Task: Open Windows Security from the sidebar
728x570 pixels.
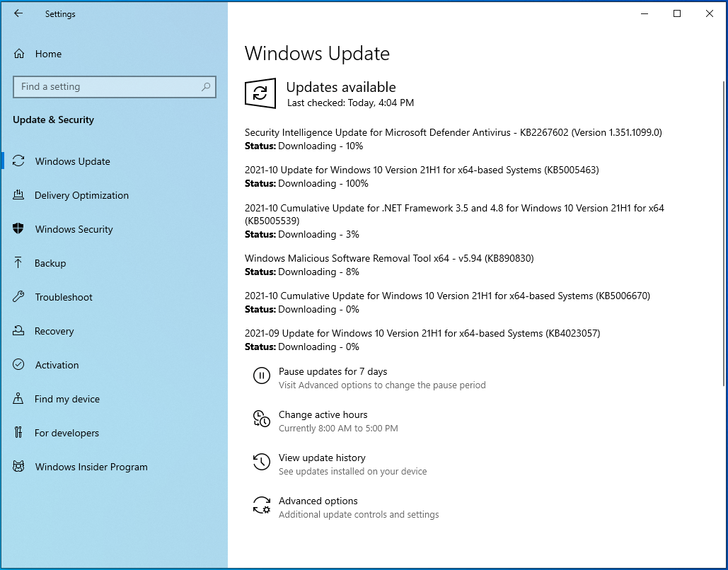Action: pyautogui.click(x=20, y=229)
